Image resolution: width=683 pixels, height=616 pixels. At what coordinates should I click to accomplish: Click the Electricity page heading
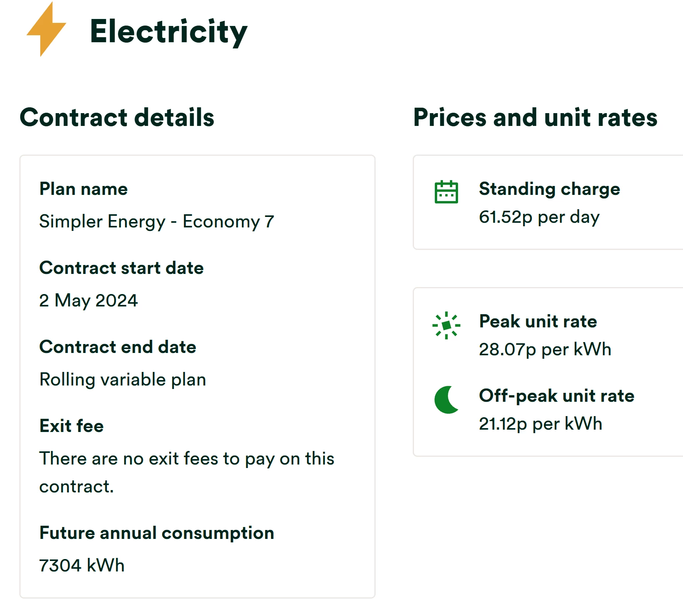click(168, 32)
